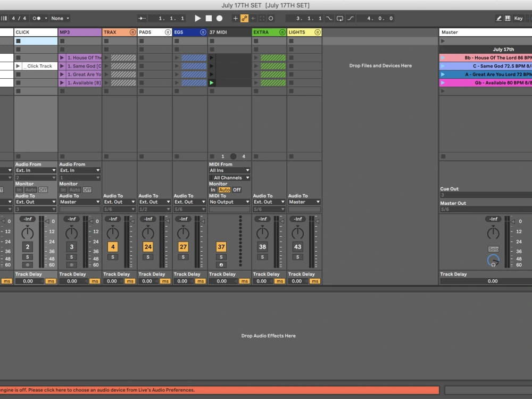Image resolution: width=532 pixels, height=399 pixels.
Task: Select the Master track header
Action: point(486,32)
